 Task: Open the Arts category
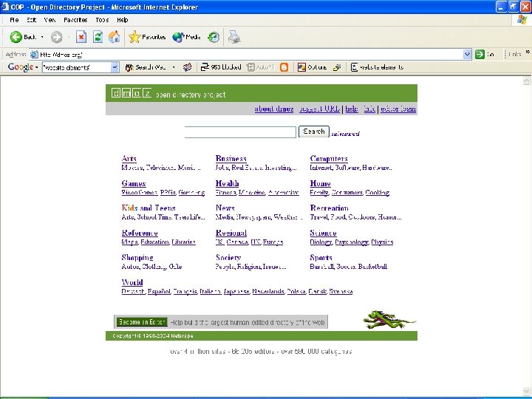tap(129, 158)
